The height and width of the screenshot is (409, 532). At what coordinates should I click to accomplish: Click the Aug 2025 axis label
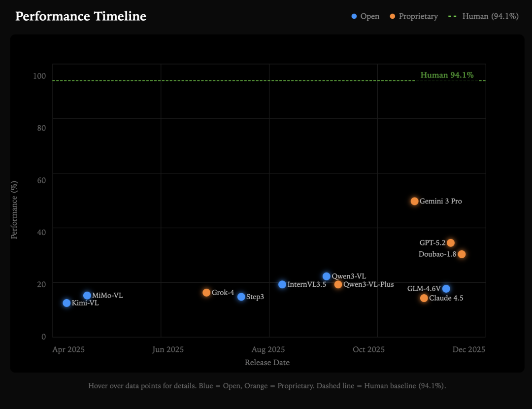268,349
